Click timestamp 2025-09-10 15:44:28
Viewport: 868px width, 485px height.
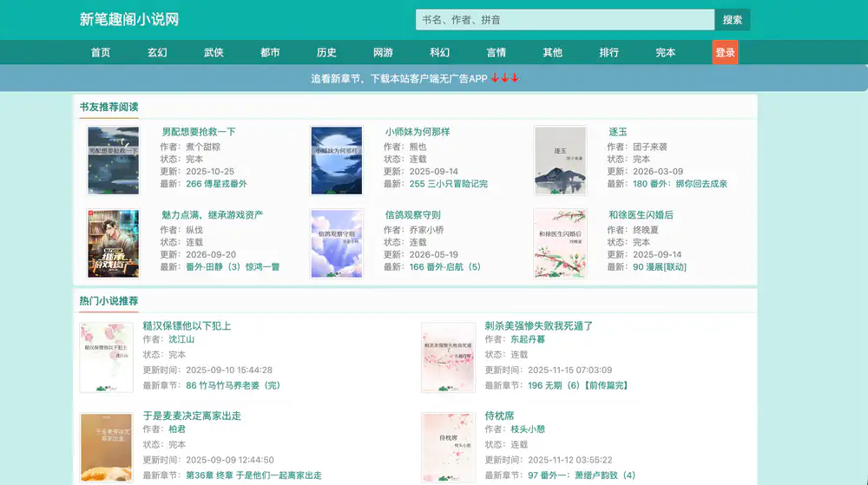(229, 370)
